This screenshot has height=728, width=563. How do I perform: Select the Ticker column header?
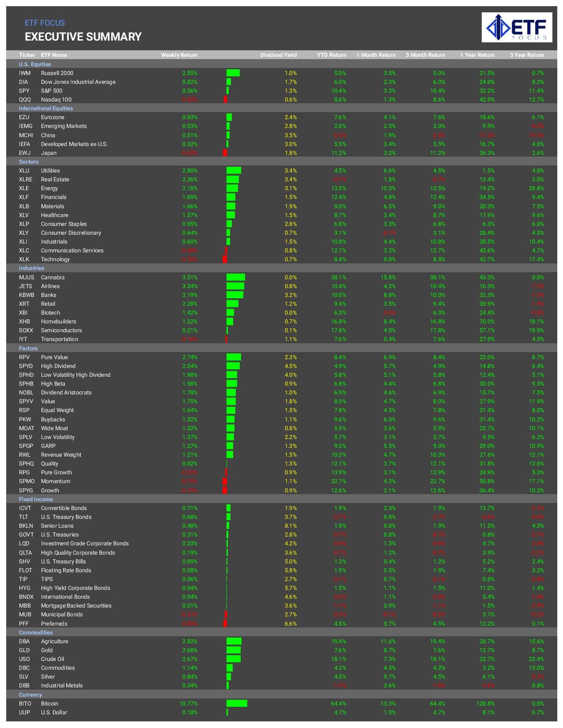(x=27, y=55)
